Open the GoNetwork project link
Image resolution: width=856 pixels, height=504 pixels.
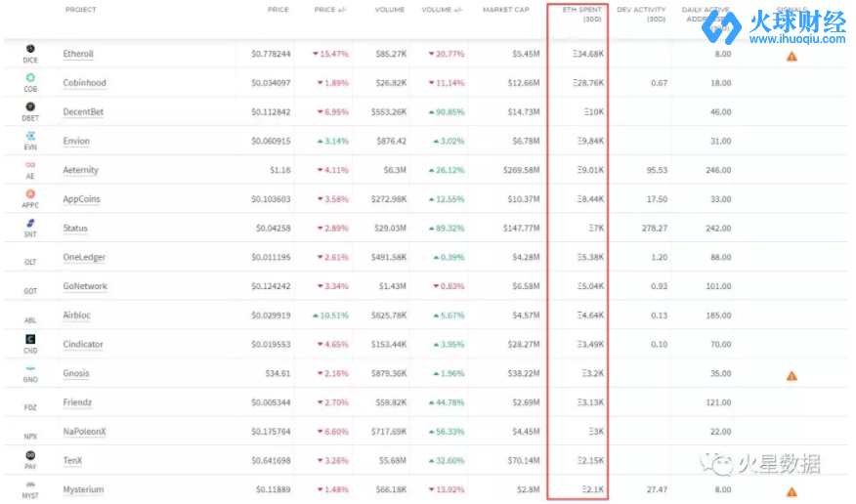click(x=85, y=286)
